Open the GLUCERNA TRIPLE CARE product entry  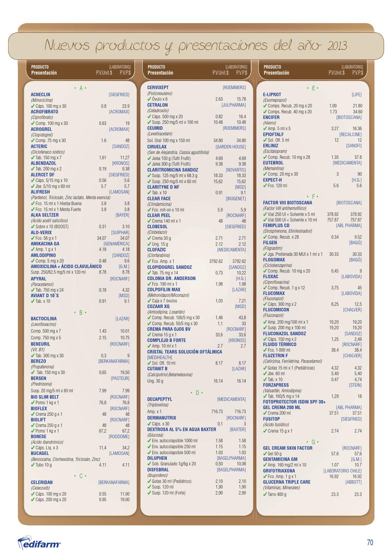pos(287,482)
